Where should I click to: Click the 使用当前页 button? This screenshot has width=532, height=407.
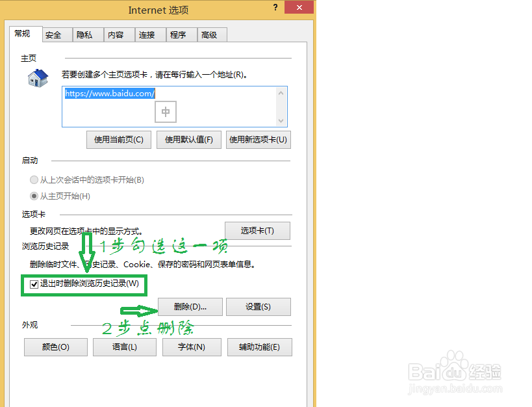pyautogui.click(x=119, y=139)
